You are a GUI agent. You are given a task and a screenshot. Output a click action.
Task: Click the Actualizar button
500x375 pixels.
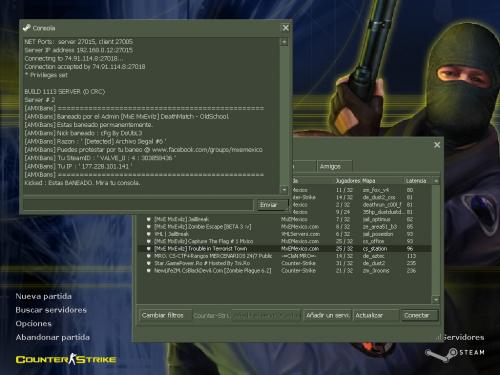point(376,315)
